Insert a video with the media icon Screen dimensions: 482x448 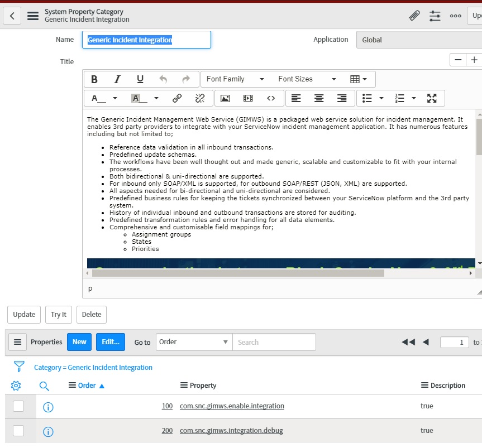click(248, 98)
